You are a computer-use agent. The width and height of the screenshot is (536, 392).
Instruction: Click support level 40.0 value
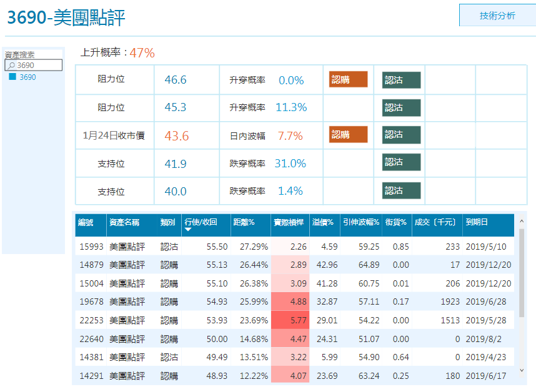[x=176, y=191]
